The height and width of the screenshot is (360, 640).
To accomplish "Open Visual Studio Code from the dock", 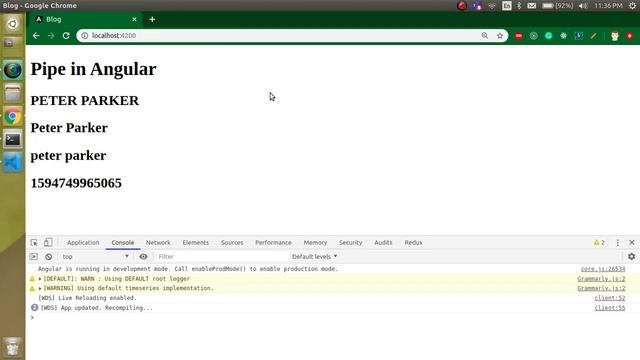I will point(13,162).
